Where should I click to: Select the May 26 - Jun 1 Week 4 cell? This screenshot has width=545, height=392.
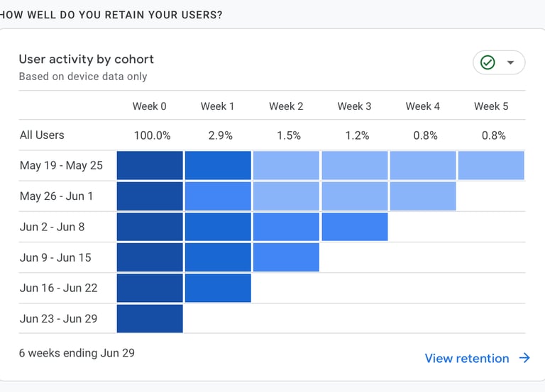(422, 196)
